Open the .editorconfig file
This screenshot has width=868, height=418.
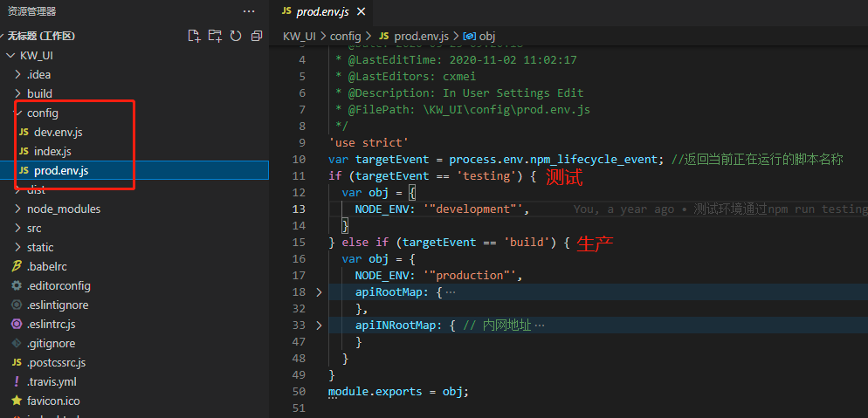(58, 285)
